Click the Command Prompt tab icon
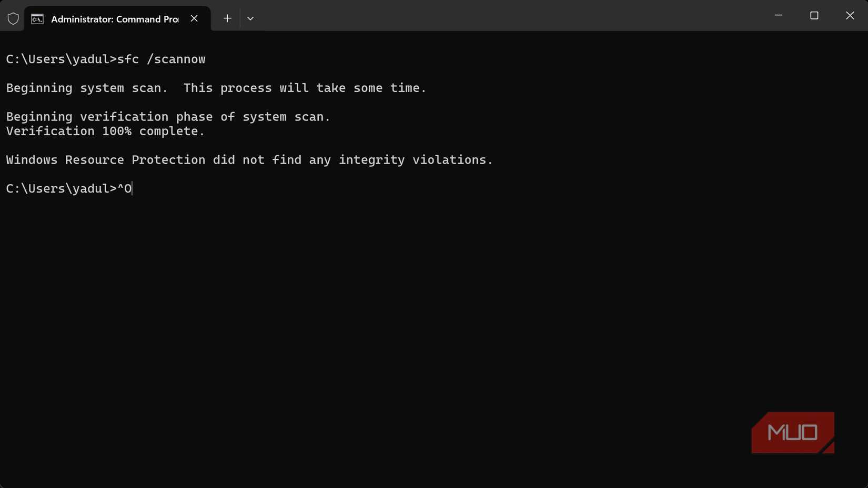The width and height of the screenshot is (868, 488). coord(37,19)
